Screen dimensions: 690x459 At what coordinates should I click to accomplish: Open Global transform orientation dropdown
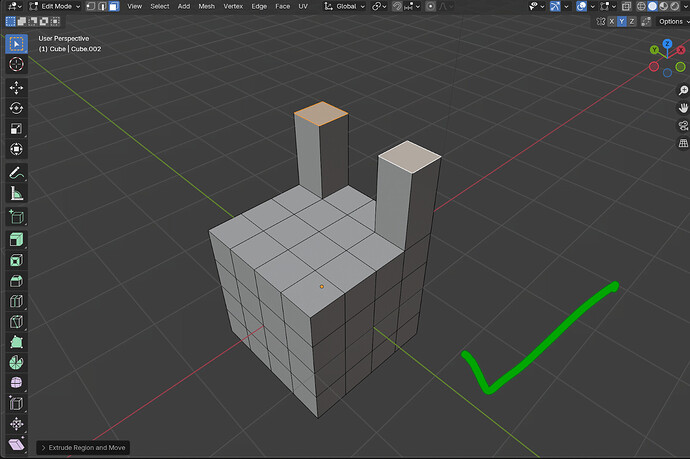[x=345, y=6]
